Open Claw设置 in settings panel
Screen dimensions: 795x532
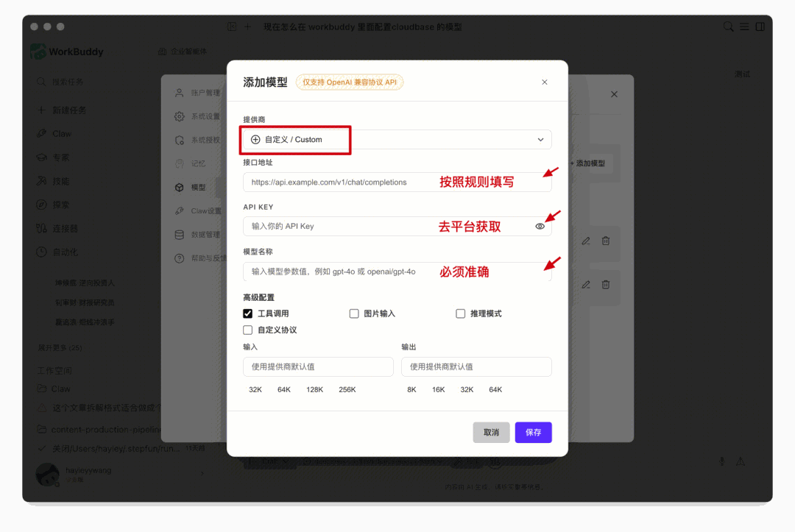coord(199,210)
